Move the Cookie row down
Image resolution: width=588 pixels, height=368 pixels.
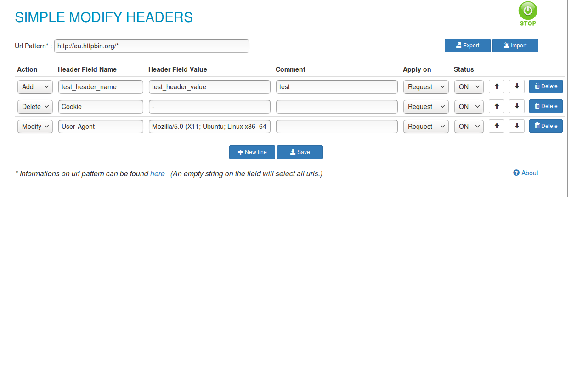(517, 106)
